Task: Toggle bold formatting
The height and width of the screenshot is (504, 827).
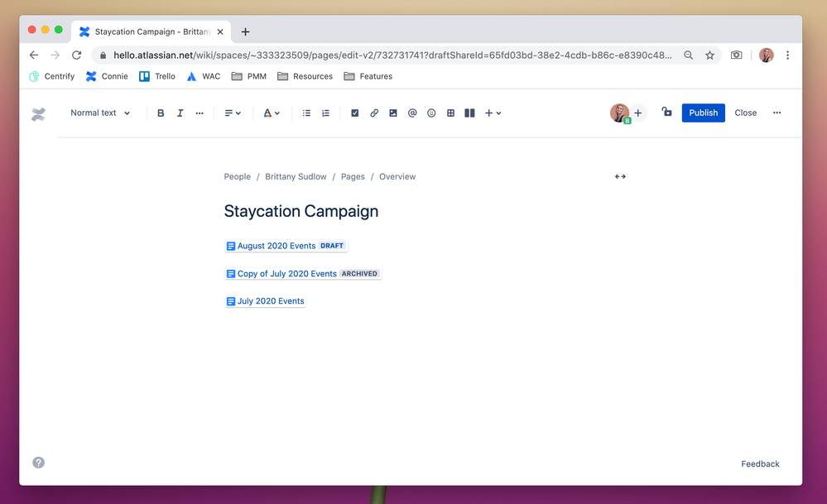Action: click(x=161, y=113)
